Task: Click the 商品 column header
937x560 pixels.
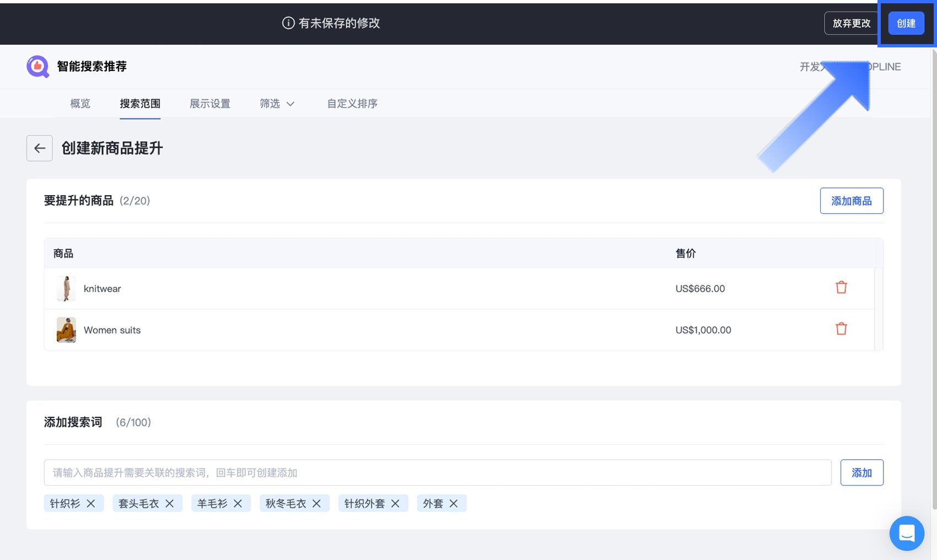Action: (x=63, y=254)
